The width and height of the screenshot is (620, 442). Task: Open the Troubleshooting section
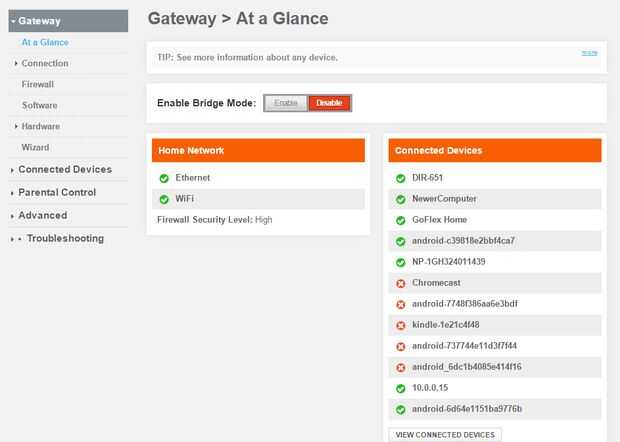[64, 239]
